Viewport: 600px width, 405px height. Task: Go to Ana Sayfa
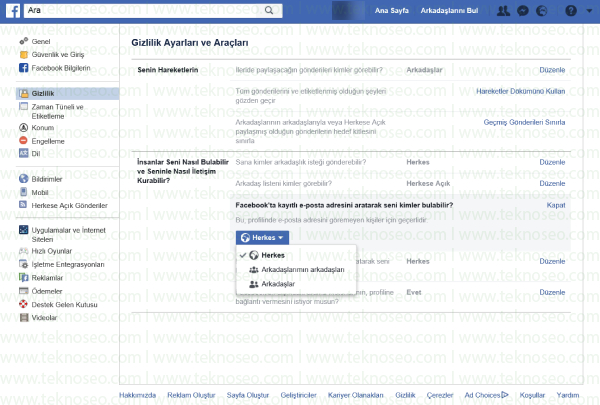pyautogui.click(x=391, y=11)
